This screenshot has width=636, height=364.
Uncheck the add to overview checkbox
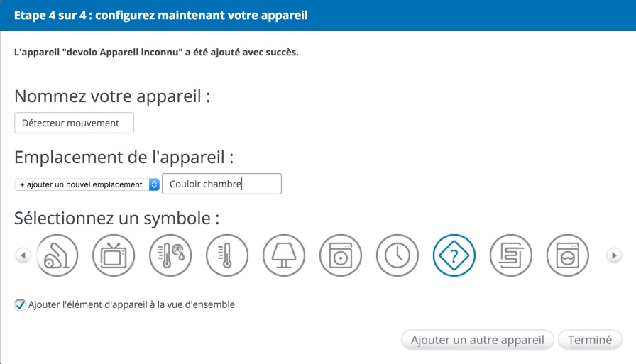20,305
